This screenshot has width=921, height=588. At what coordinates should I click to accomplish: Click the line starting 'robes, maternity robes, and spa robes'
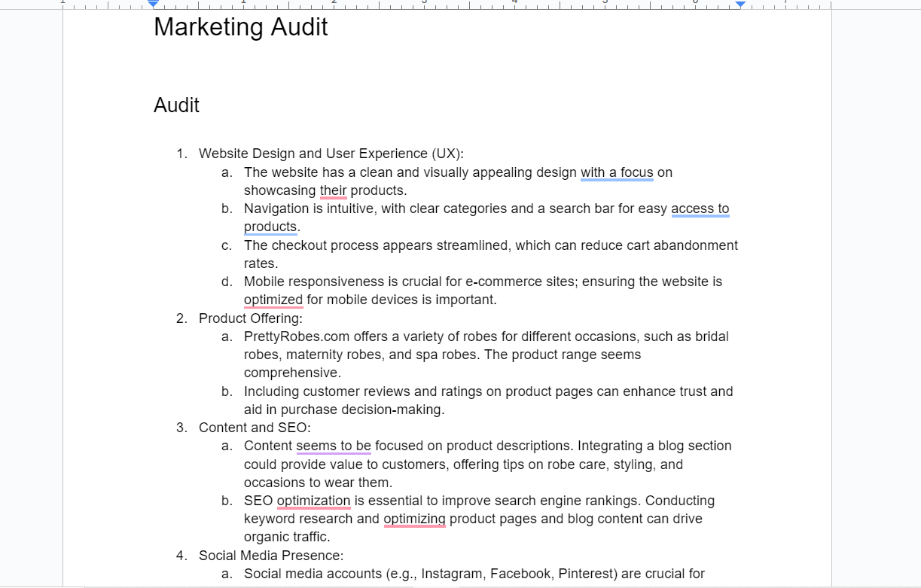pyautogui.click(x=443, y=355)
